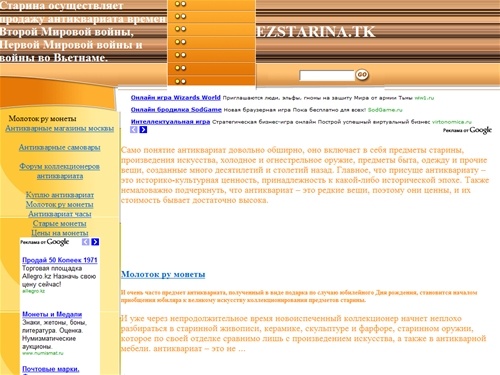Click next arrow in top ad block

(x=143, y=130)
